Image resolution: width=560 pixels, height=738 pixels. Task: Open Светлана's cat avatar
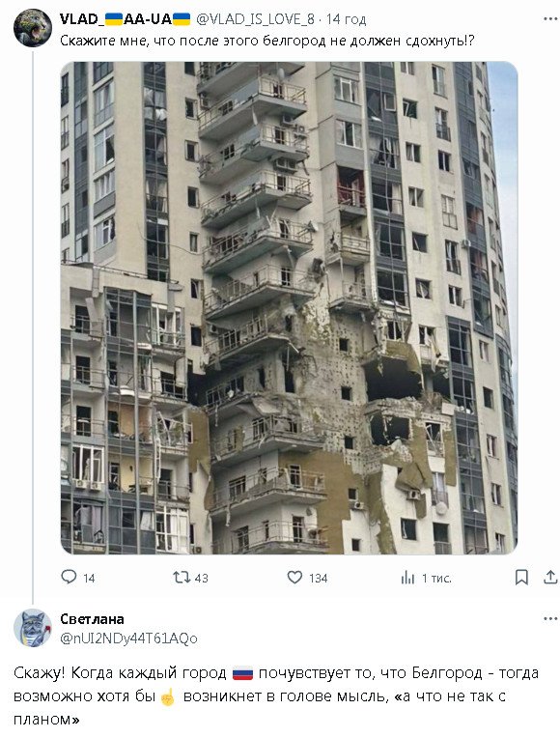[33, 628]
